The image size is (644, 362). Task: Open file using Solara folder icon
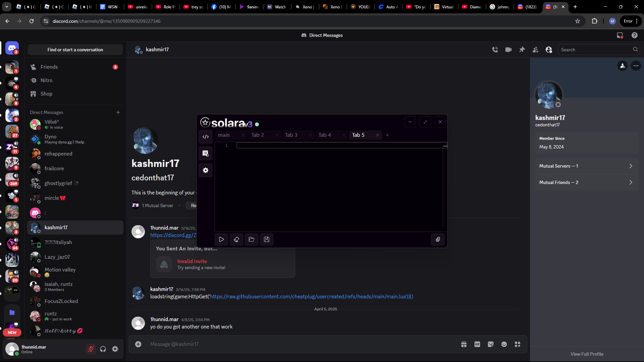pyautogui.click(x=252, y=239)
